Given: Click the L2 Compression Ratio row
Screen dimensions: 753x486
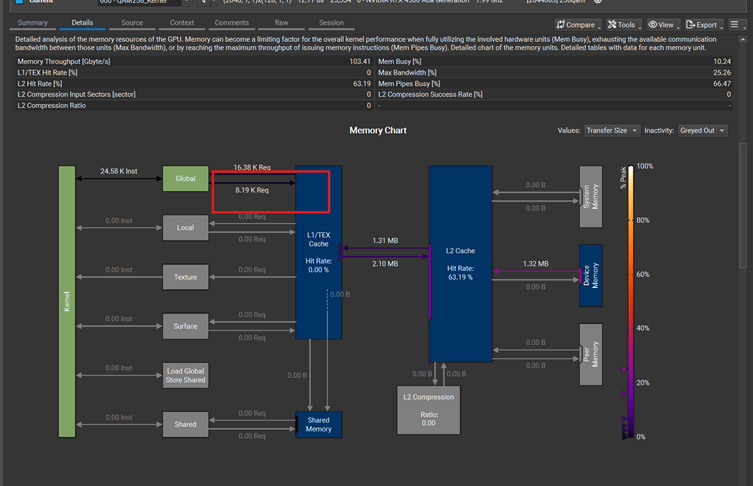Looking at the screenshot, I should (194, 106).
